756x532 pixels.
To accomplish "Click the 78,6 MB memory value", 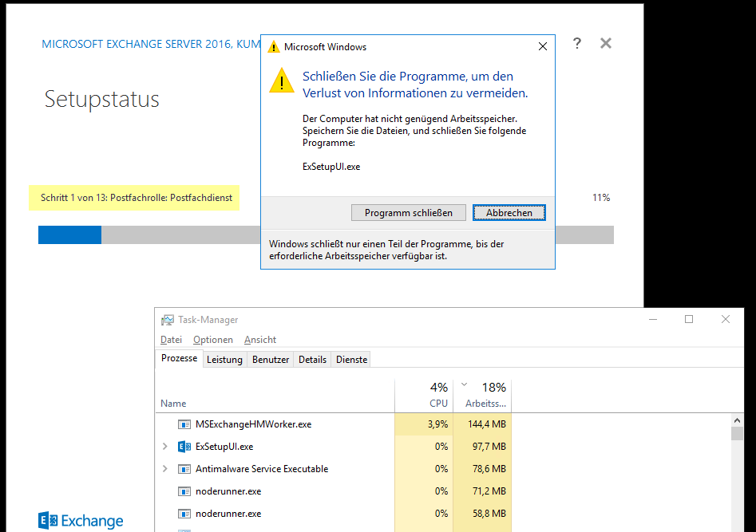I will [489, 469].
